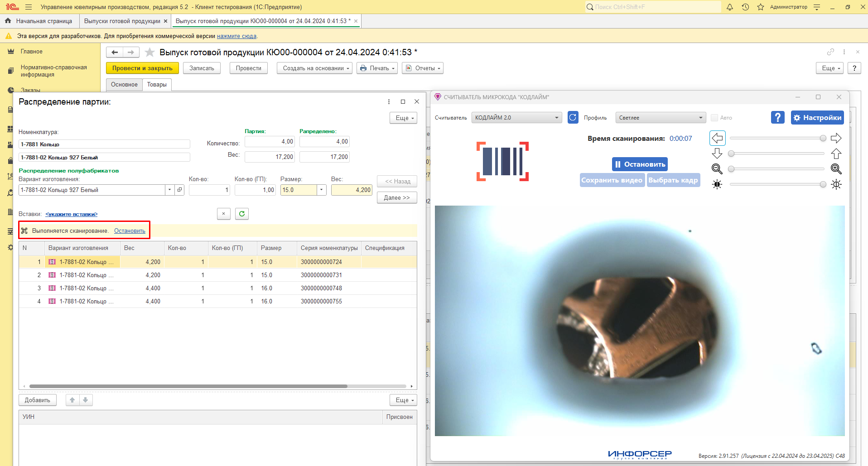Refresh the reader with blue reload icon

(573, 117)
